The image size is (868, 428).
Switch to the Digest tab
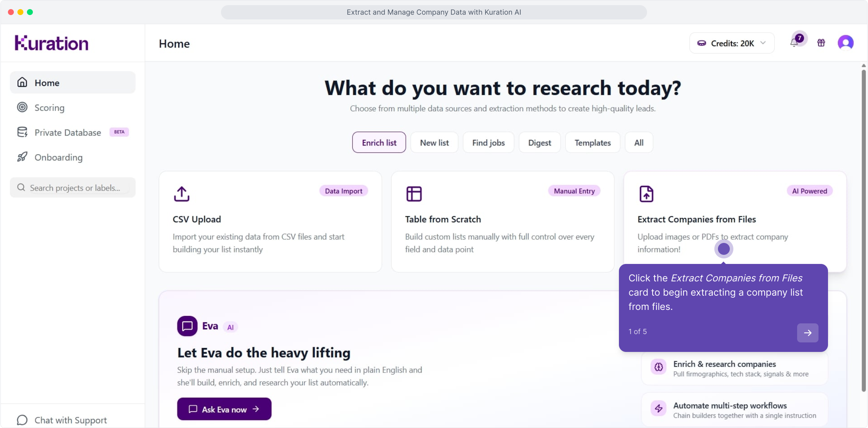(539, 142)
